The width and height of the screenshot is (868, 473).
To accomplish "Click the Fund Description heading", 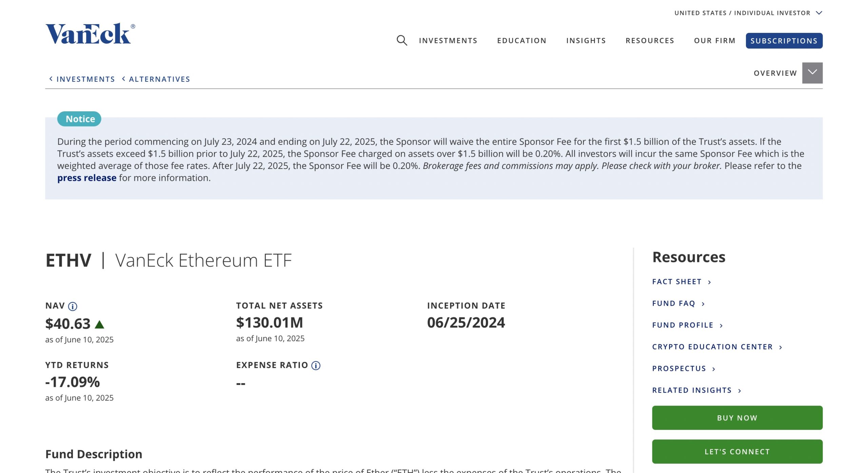I will (94, 454).
